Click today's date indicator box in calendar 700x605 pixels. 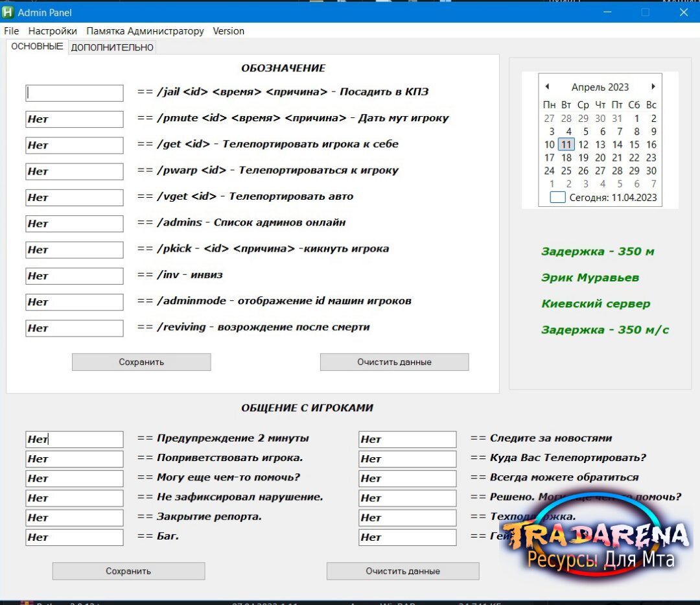pyautogui.click(x=557, y=197)
